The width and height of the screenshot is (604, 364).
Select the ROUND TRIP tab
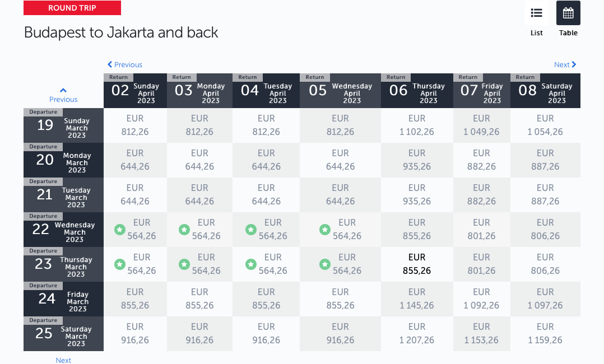[72, 8]
